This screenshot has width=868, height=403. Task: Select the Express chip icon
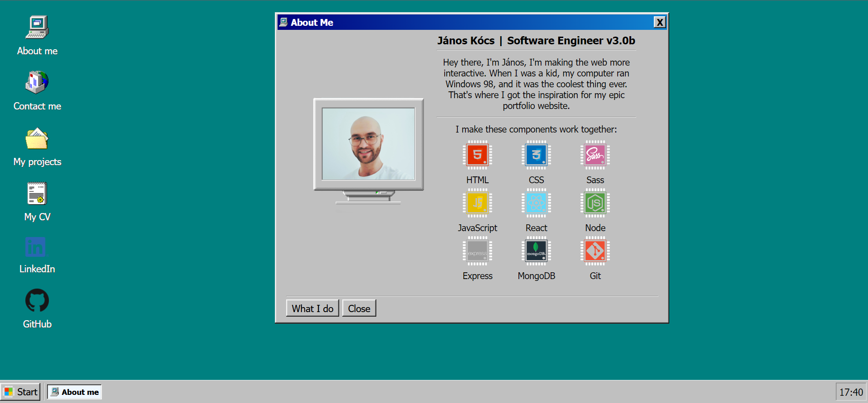(x=477, y=251)
